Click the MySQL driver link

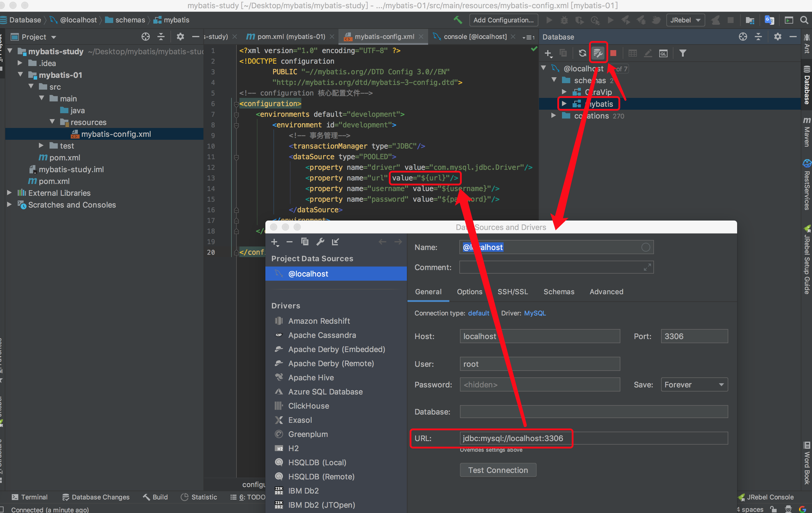coord(535,313)
